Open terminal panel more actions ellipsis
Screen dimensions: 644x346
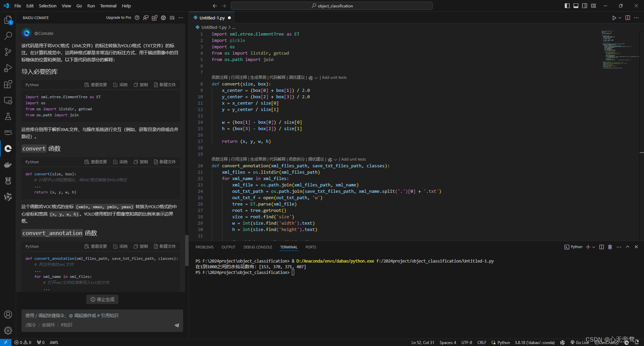point(619,247)
